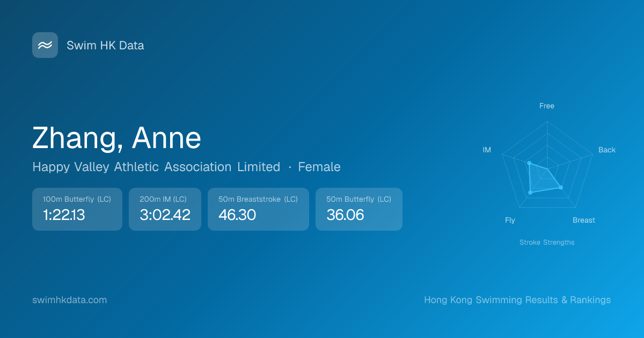The height and width of the screenshot is (338, 644).
Task: Click the Female gender label
Action: coord(319,167)
